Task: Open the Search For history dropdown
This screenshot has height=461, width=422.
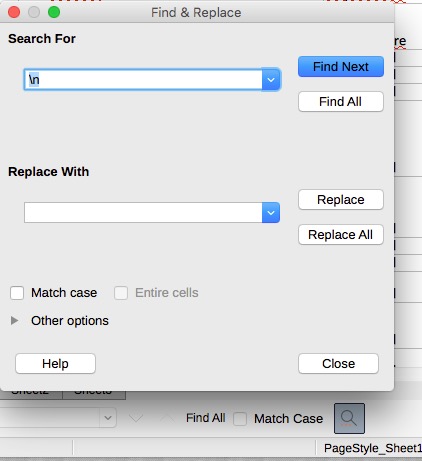Action: tap(271, 80)
